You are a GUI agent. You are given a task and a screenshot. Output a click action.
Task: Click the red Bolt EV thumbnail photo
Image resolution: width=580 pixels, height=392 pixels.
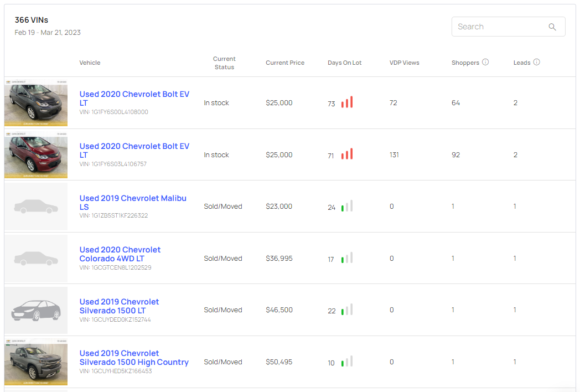tap(36, 154)
